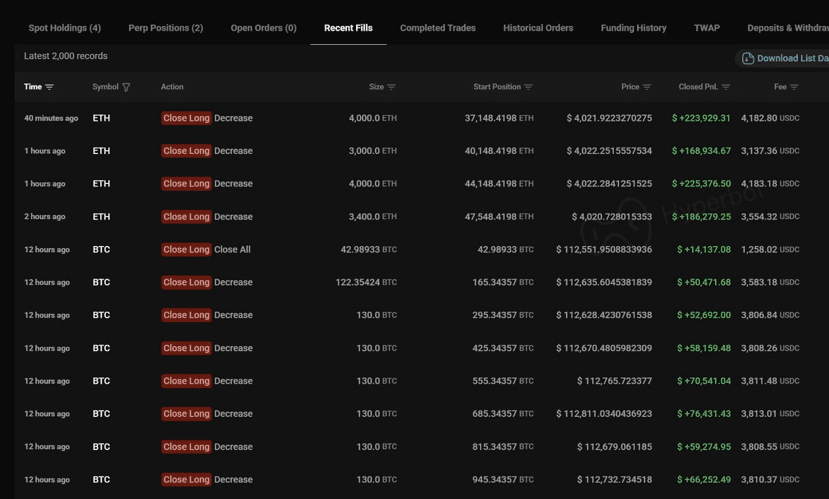Open the Open Orders (0) tab
This screenshot has width=829, height=499.
click(x=263, y=28)
